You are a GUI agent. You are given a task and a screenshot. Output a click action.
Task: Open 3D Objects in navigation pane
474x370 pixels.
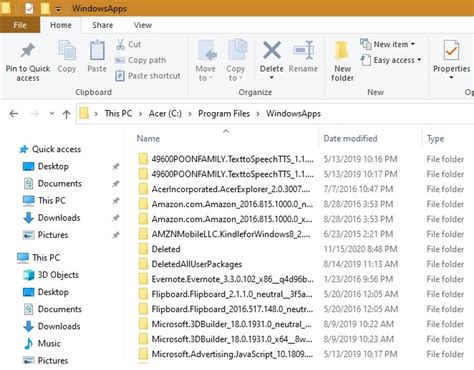coord(51,275)
